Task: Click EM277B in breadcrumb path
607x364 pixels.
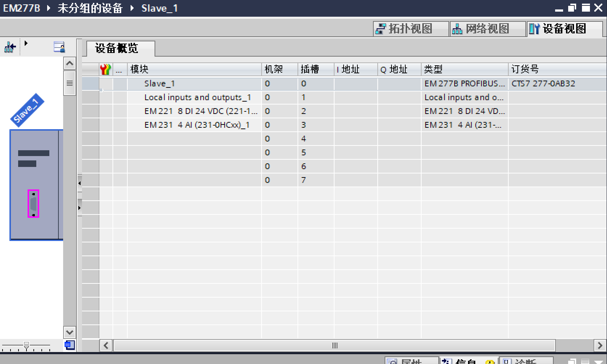Action: point(22,8)
